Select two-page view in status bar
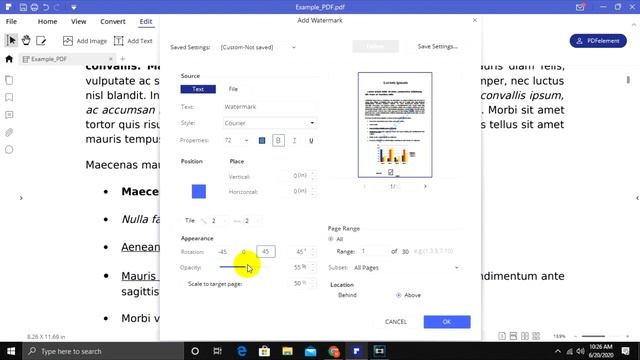 pos(525,336)
